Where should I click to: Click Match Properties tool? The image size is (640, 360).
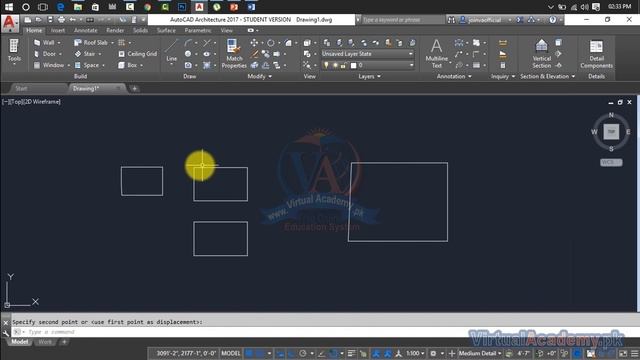point(234,53)
